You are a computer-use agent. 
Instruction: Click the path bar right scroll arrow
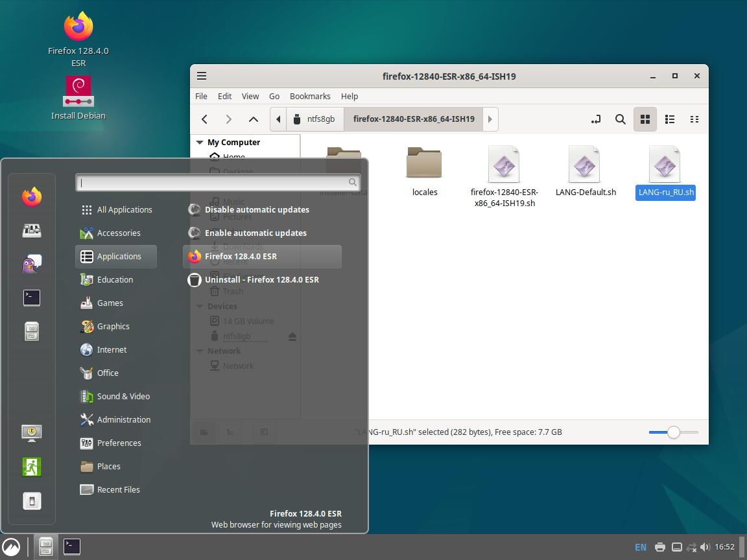490,119
